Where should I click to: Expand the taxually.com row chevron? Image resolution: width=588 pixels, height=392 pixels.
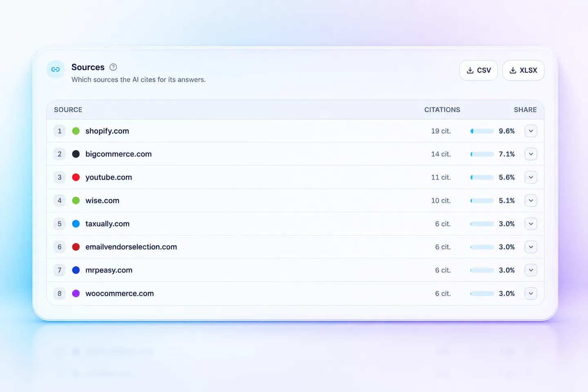(x=531, y=224)
